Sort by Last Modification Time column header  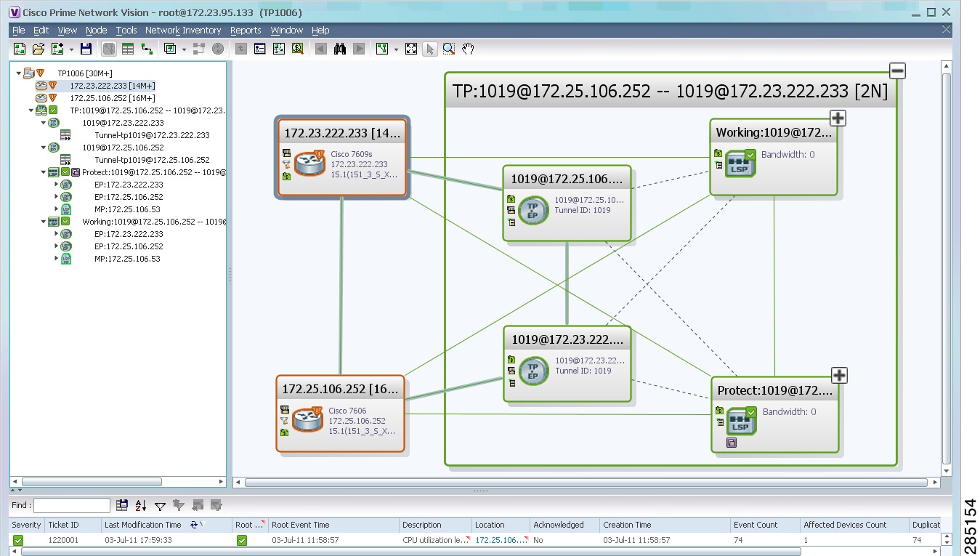[166, 525]
